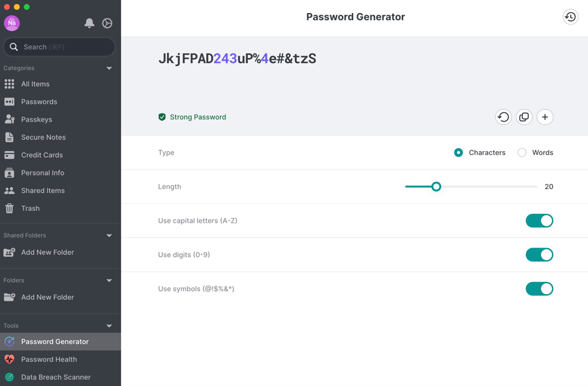Toggle Use symbols switch

539,289
